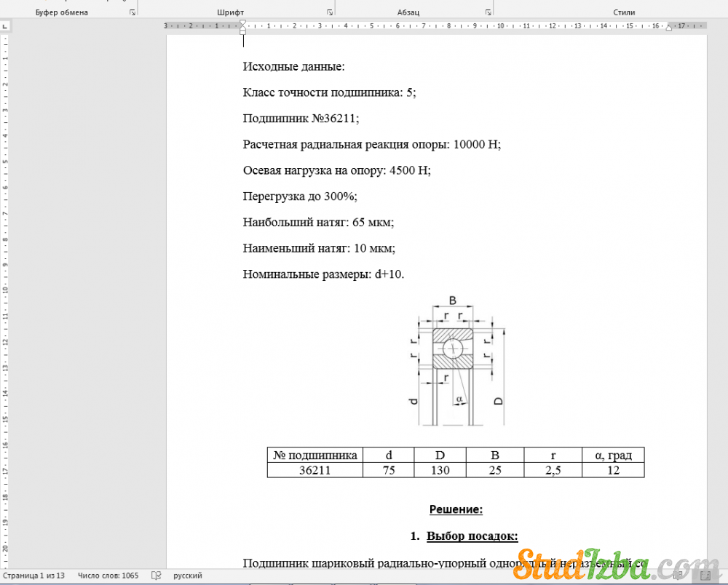
Task: Click the русский language indicator
Action: pyautogui.click(x=188, y=576)
